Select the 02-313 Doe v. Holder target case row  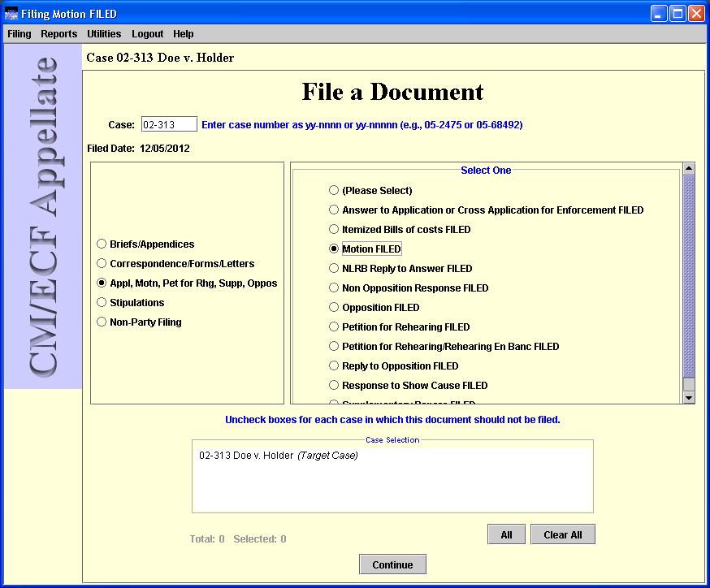[x=279, y=456]
